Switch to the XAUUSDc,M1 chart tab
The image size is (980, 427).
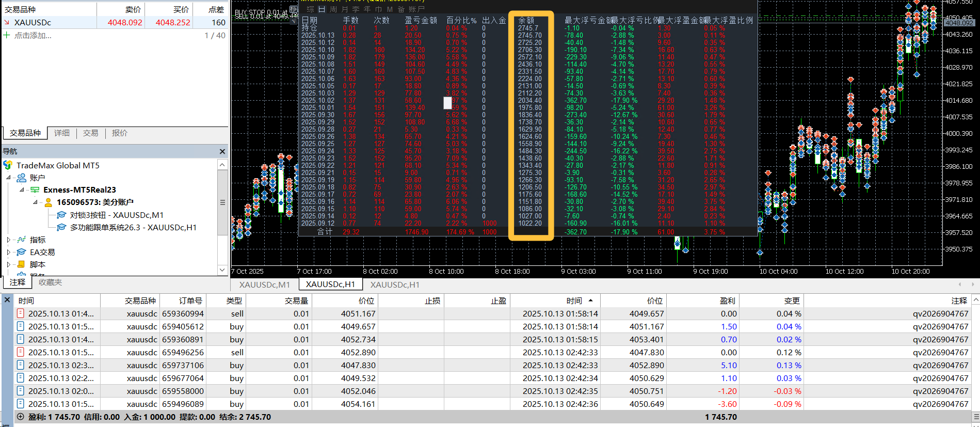pyautogui.click(x=265, y=284)
